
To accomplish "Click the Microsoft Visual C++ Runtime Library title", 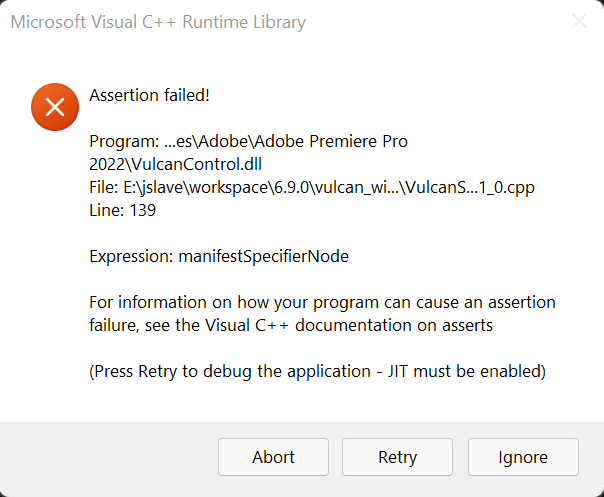I will point(158,22).
